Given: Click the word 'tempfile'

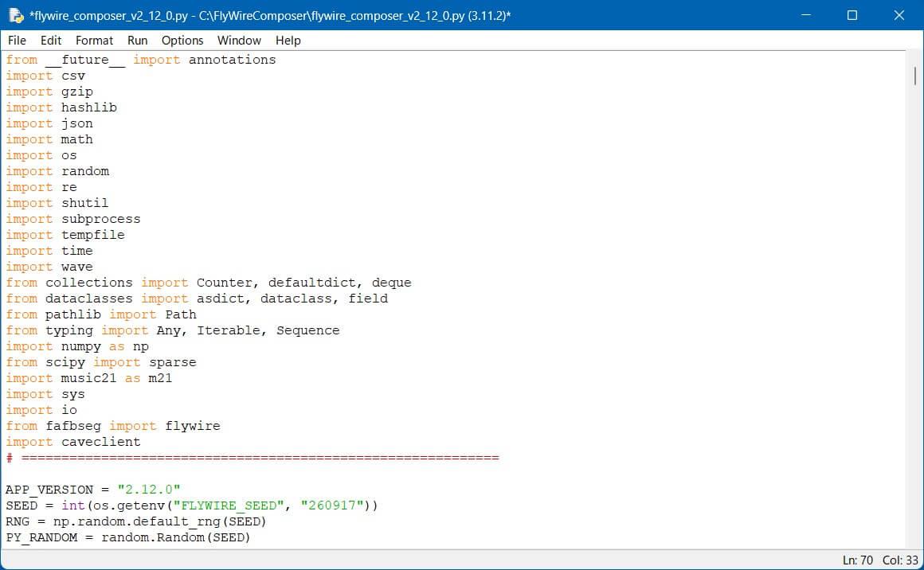Looking at the screenshot, I should click(93, 235).
